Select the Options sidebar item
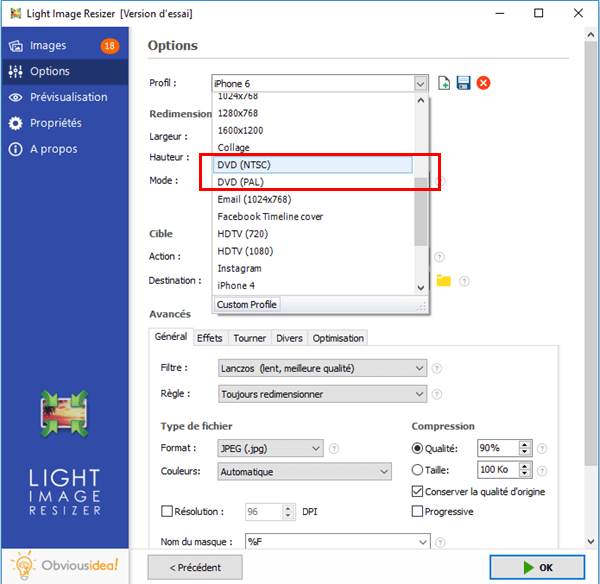 (x=65, y=72)
